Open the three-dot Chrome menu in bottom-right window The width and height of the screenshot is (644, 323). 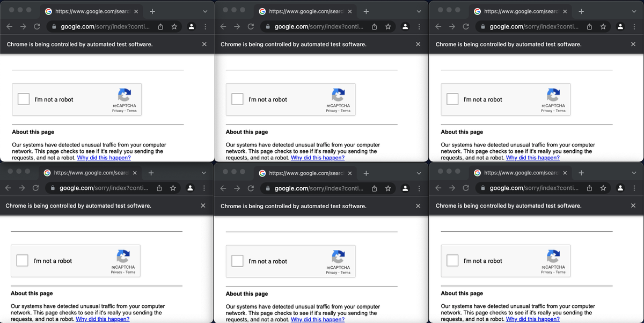click(x=634, y=188)
